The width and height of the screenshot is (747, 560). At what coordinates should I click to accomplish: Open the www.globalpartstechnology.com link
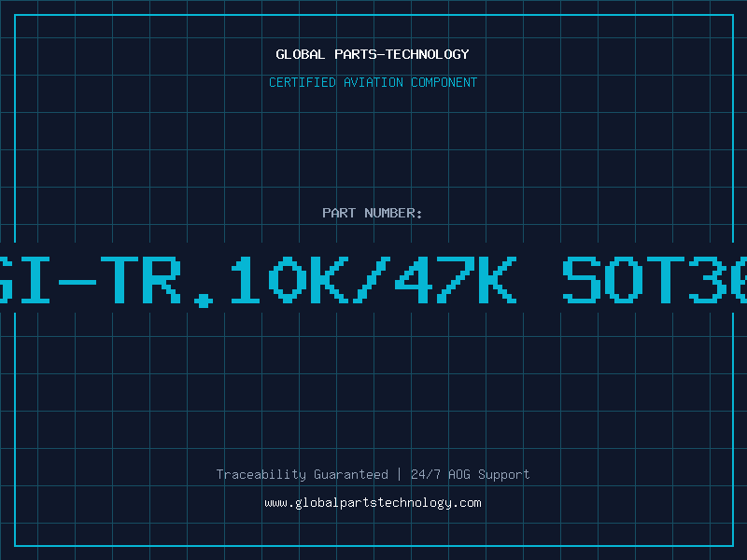[x=373, y=503]
